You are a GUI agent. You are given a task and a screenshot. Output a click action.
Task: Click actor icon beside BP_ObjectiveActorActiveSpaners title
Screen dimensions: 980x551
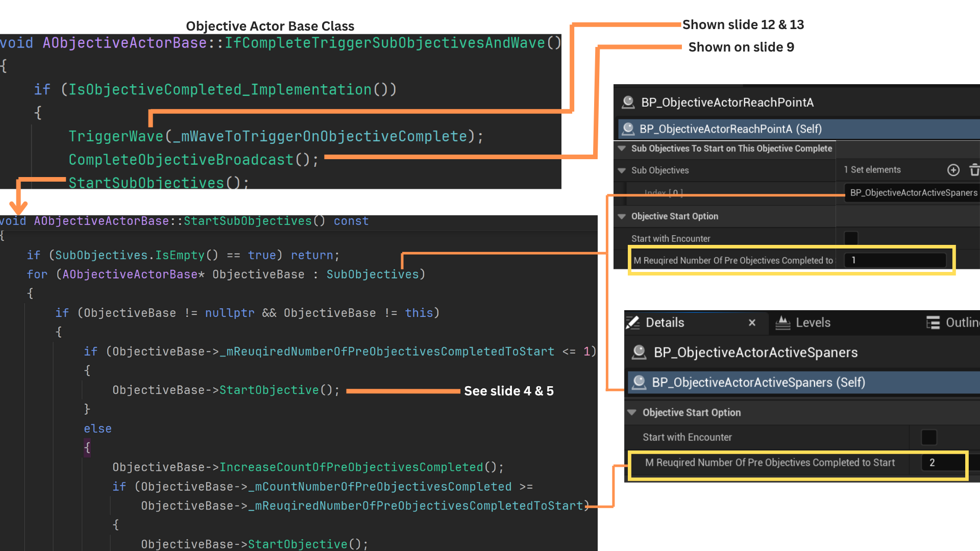[x=639, y=353]
